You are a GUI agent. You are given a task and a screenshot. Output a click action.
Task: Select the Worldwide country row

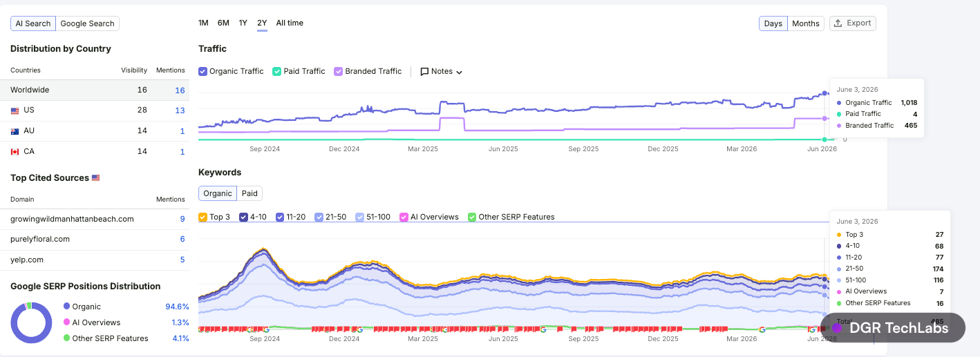[x=95, y=90]
